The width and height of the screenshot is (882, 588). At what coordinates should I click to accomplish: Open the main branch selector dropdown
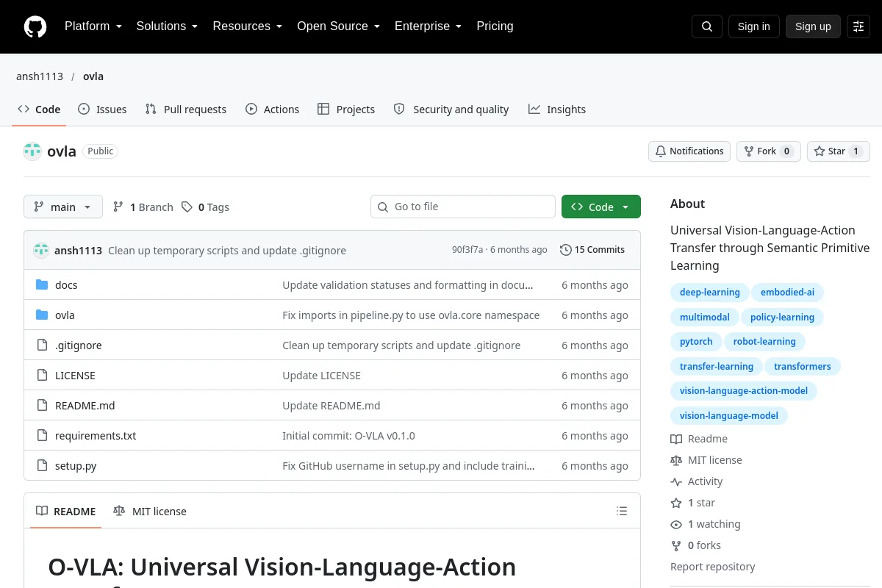63,207
